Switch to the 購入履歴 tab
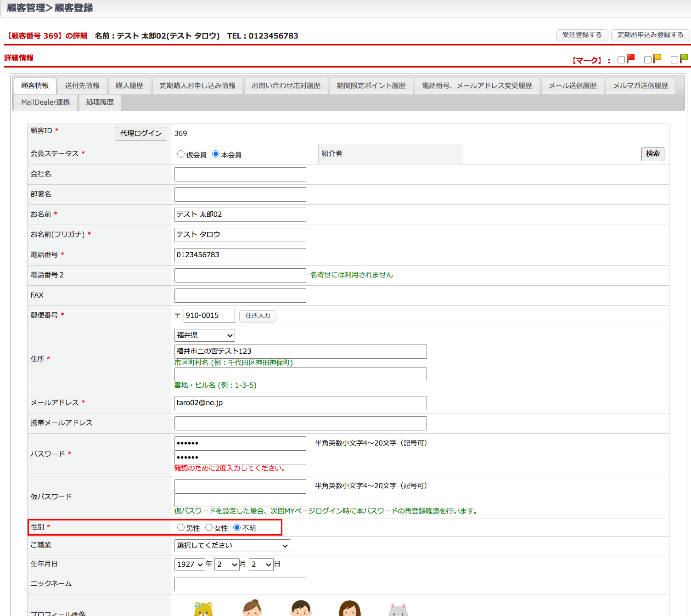The image size is (691, 616). point(129,86)
